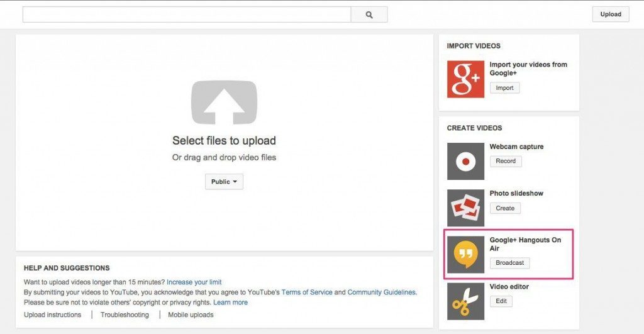644x334 pixels.
Task: Click the Video editor title
Action: [509, 287]
